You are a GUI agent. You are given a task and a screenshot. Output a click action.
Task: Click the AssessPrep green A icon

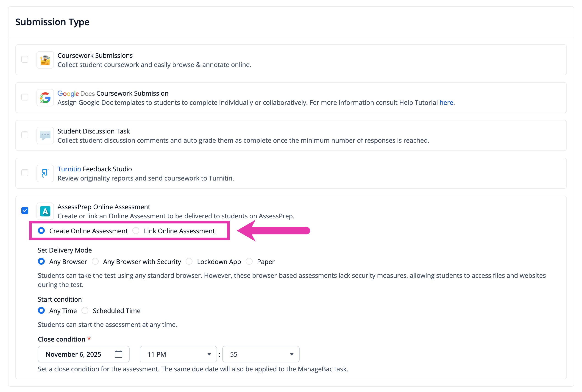click(x=45, y=211)
